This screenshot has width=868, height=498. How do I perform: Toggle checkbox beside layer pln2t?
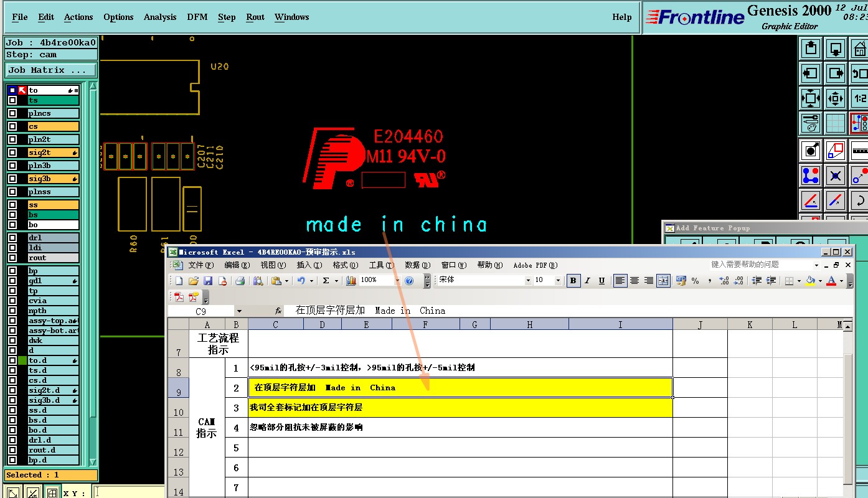(12, 139)
